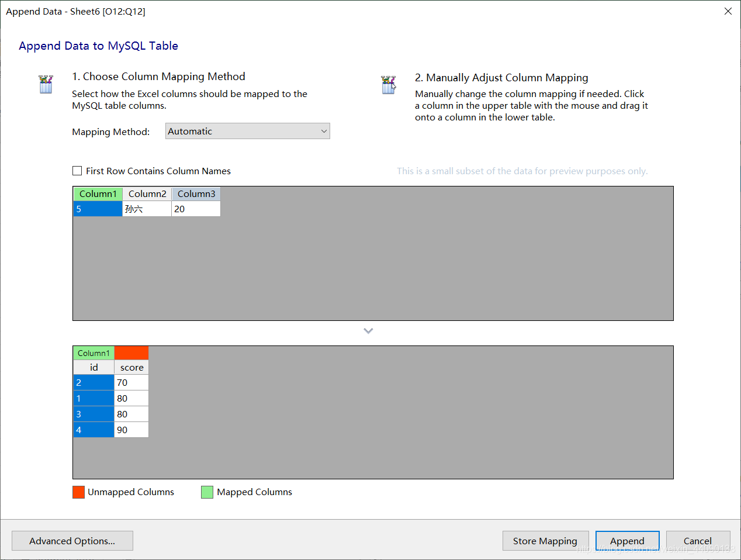Click cell with value 20 in upper table

click(196, 209)
